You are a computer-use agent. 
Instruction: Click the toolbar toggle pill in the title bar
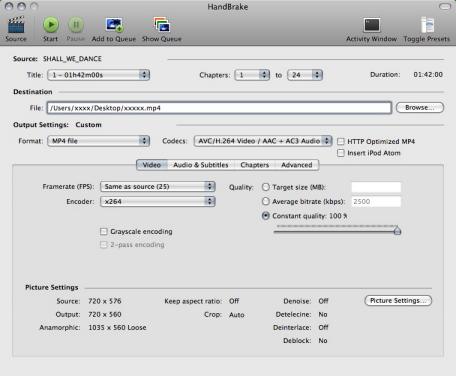(445, 6)
